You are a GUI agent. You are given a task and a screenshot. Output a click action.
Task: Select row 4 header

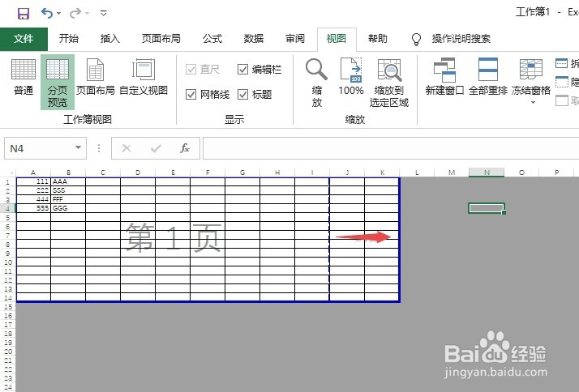[x=8, y=209]
